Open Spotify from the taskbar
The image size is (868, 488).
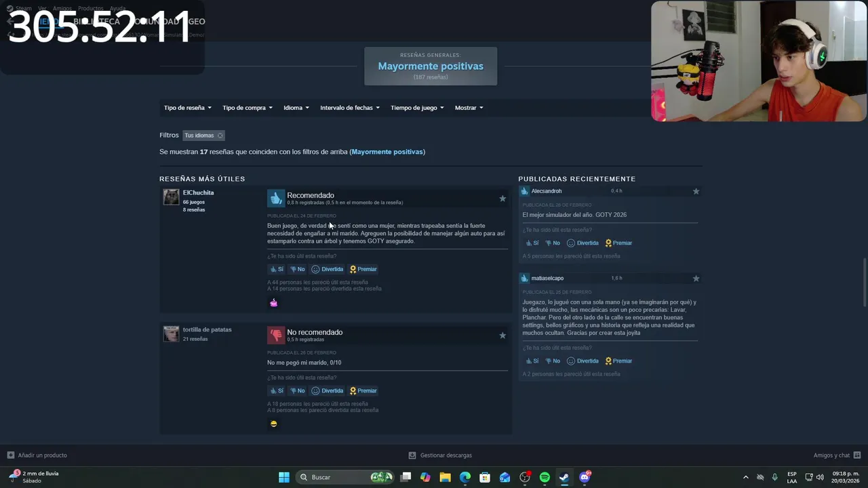coord(545,477)
